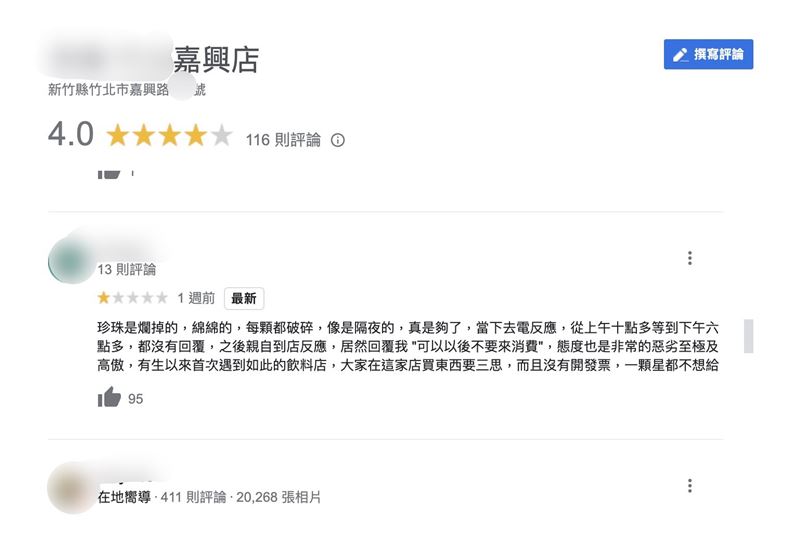Click the single gold star of the review rating

pos(104,297)
